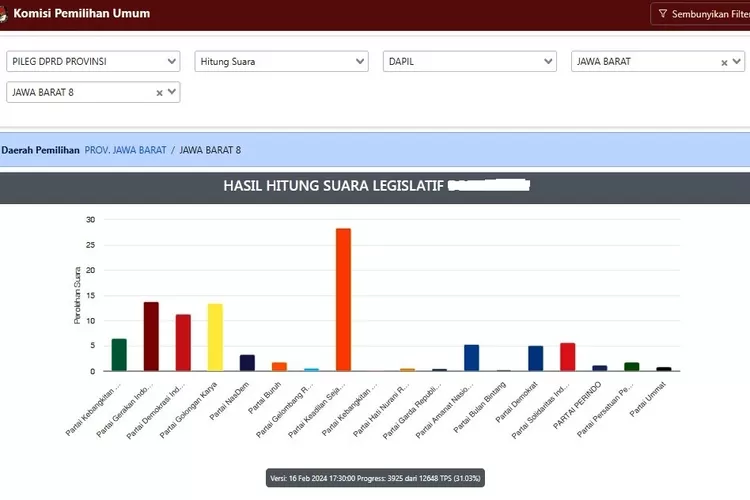The height and width of the screenshot is (500, 750).
Task: Clear the JAWA BARAT selection with the x
Action: [x=724, y=63]
